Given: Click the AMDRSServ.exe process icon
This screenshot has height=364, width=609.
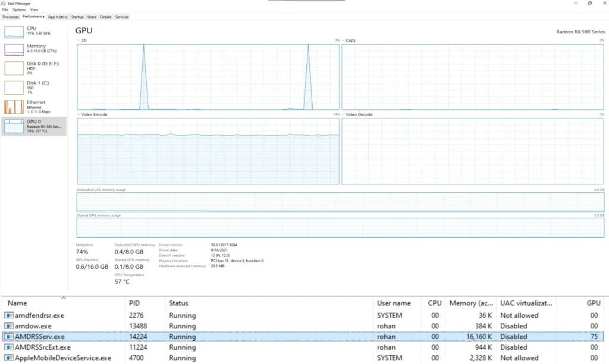Looking at the screenshot, I should click(9, 337).
